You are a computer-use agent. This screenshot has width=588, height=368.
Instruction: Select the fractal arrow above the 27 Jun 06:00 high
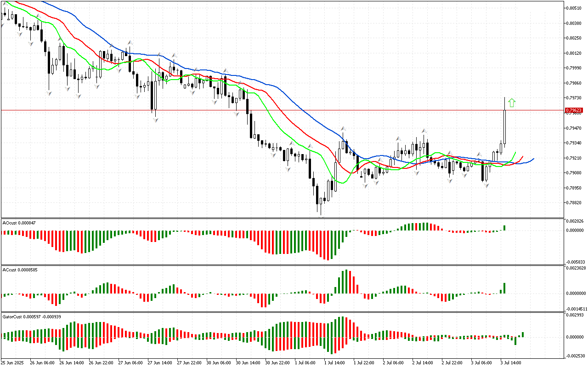pos(130,42)
